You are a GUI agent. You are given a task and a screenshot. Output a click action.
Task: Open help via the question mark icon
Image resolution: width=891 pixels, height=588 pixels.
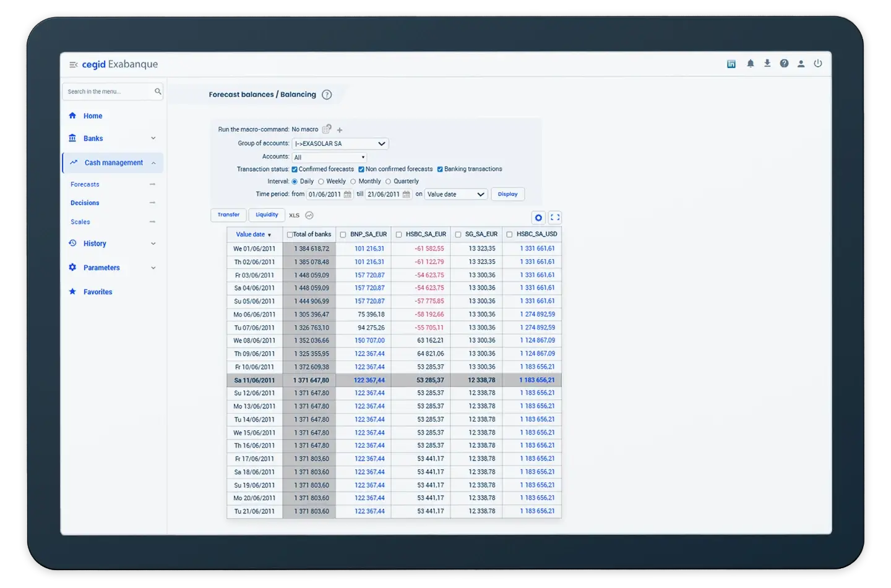[784, 63]
